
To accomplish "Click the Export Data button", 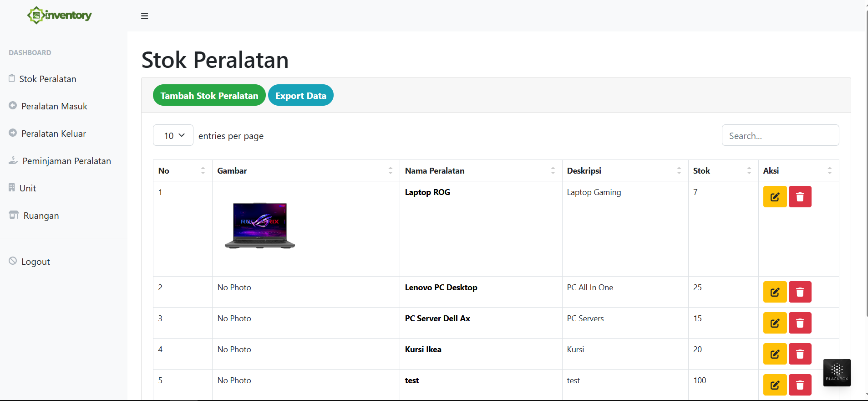I will click(300, 95).
